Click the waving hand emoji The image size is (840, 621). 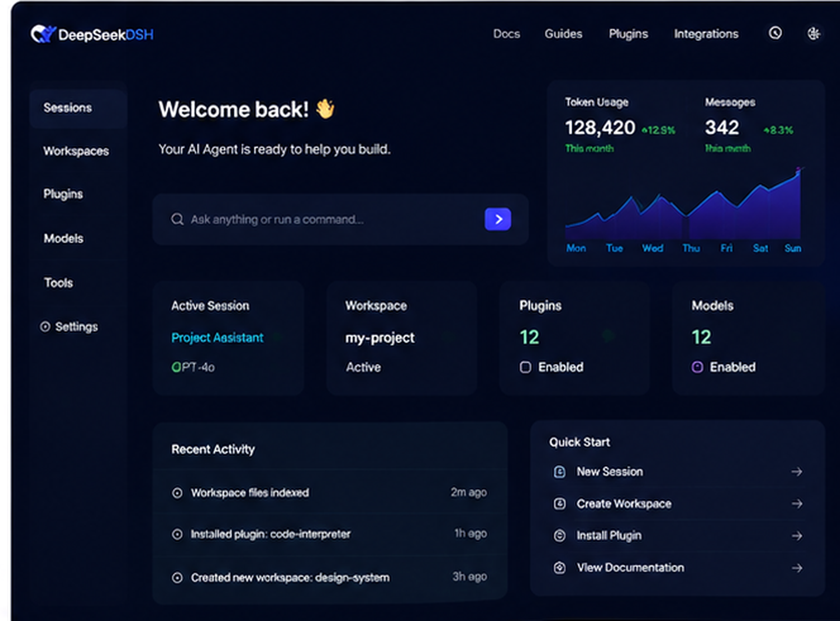point(325,109)
